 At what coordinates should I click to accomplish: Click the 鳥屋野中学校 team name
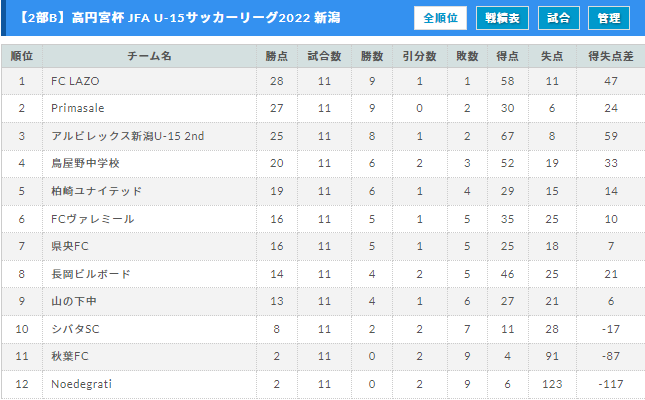pyautogui.click(x=86, y=163)
